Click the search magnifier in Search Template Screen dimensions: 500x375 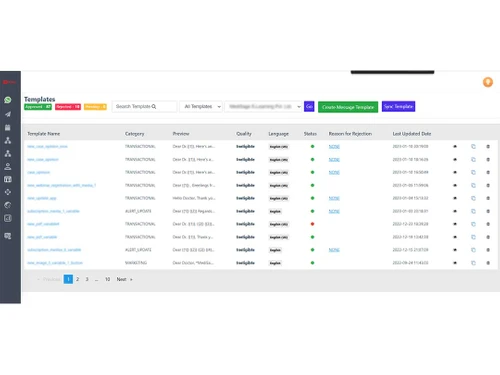[154, 106]
